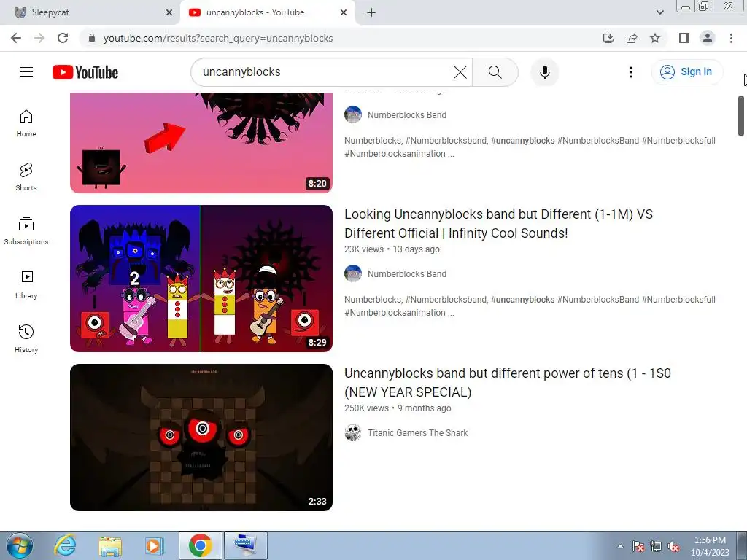Click the muted volume tray icon
747x560 pixels.
coord(673,546)
